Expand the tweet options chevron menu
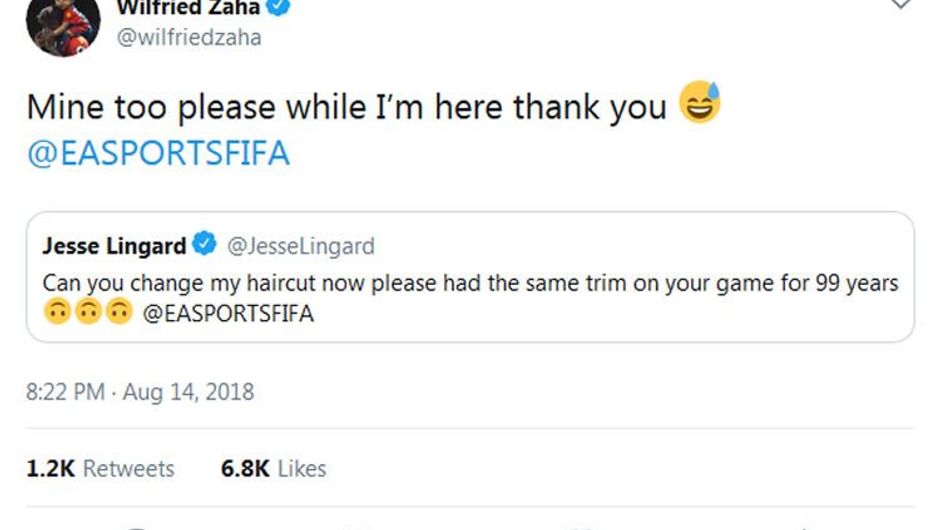Screen dimensions: 940x530 900,5
